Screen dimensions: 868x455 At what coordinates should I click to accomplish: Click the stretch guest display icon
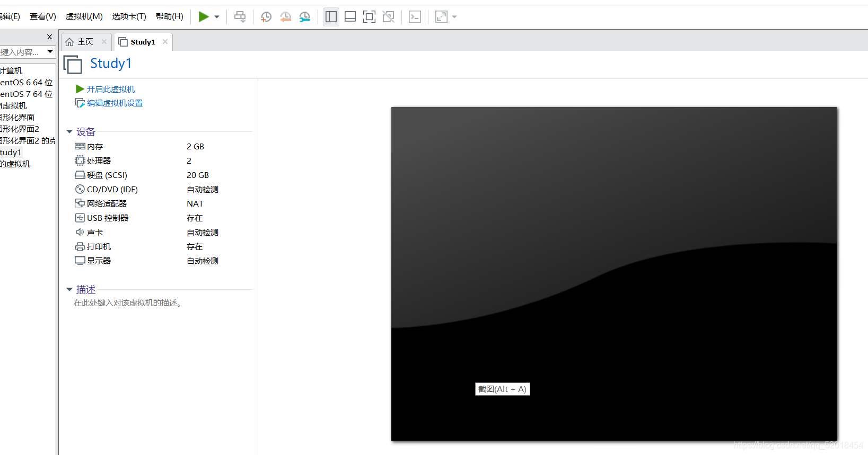tap(441, 17)
